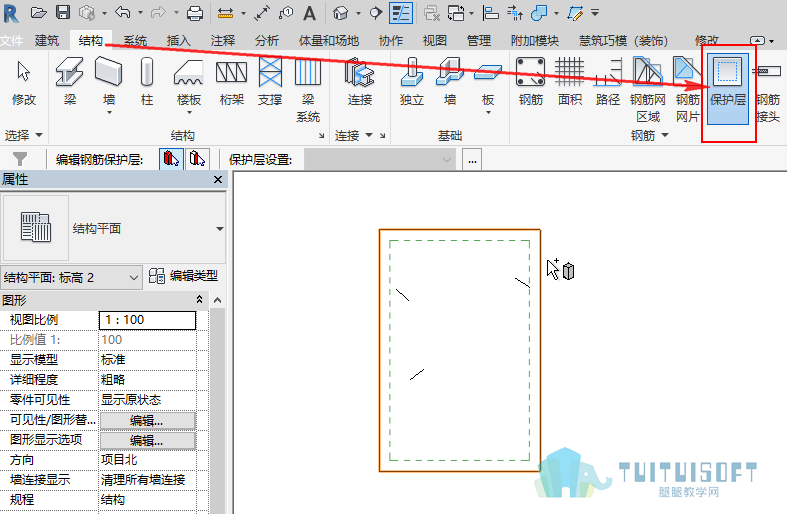Screen dimensions: 787x514
Task: Open the 结构 panel dialog launcher arrow
Action: [x=321, y=136]
